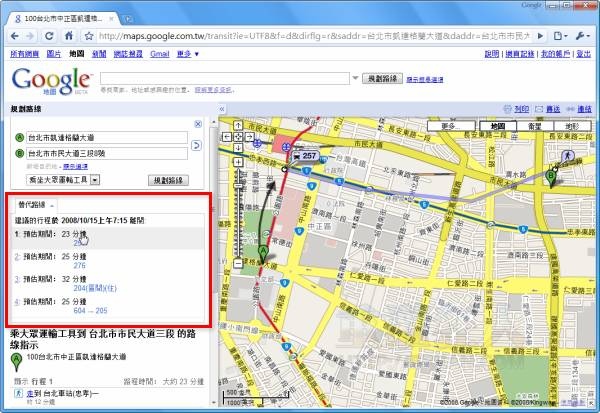The image size is (600, 413).
Task: Click the 傳送 send link
Action: (553, 109)
